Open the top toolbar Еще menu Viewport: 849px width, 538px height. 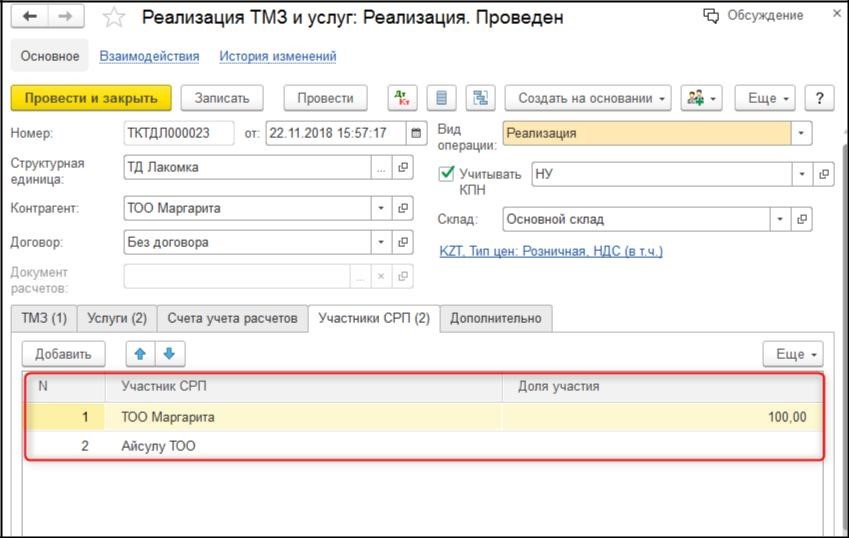click(x=765, y=98)
